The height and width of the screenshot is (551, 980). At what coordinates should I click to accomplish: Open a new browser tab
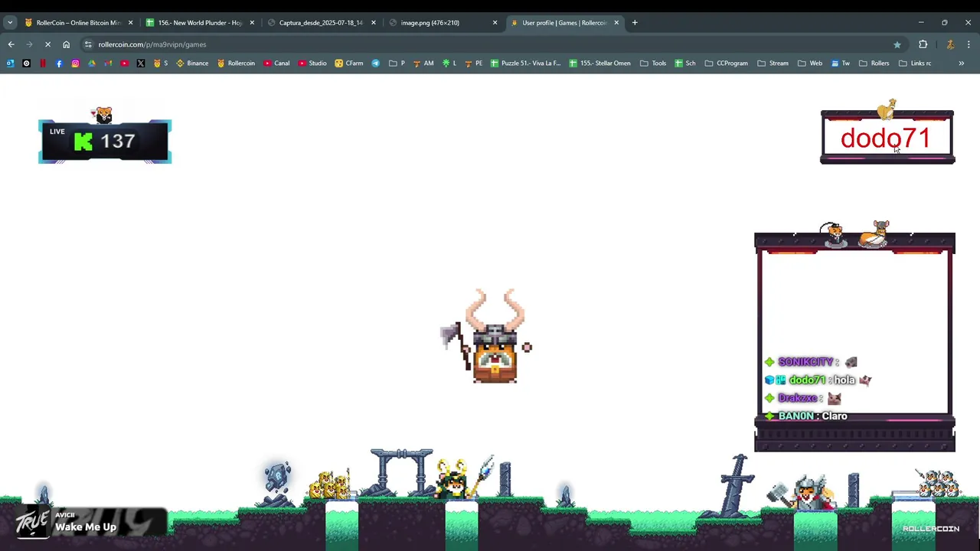[x=635, y=23]
